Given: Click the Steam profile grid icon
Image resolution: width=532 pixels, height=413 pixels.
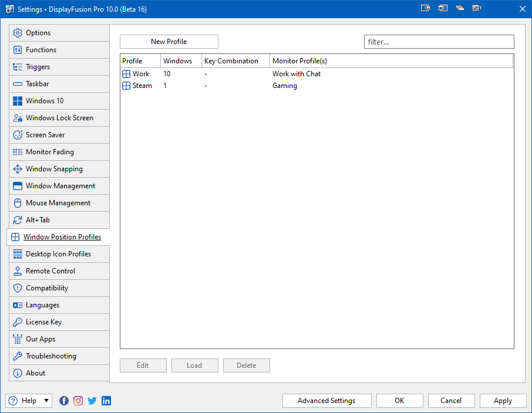Looking at the screenshot, I should (126, 86).
